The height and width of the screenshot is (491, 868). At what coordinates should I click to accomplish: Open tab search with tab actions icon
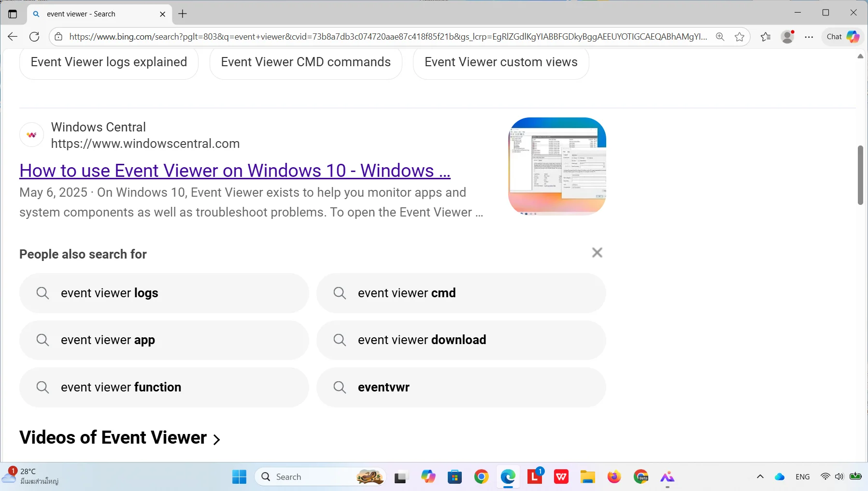tap(12, 14)
